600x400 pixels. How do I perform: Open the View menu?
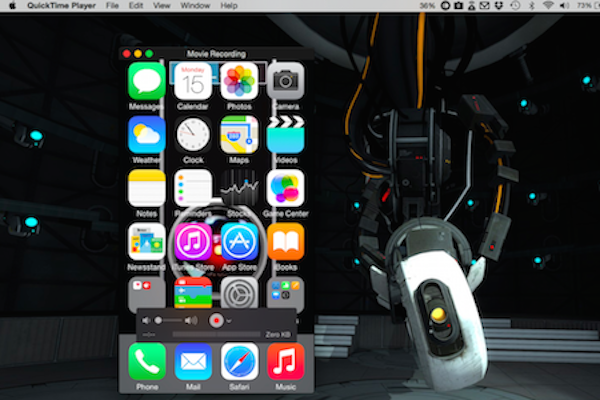point(161,6)
